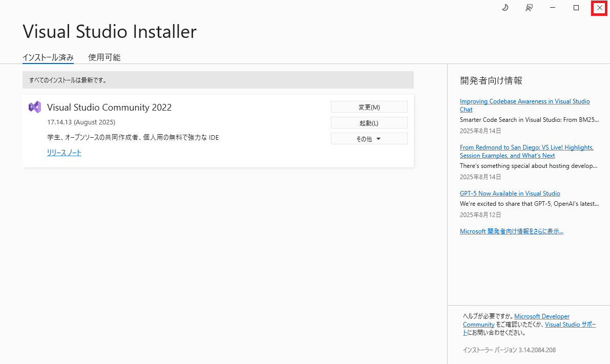610x364 pixels.
Task: Click Microsoft 開発者向け情報をさらに表示 link
Action: coord(511,231)
